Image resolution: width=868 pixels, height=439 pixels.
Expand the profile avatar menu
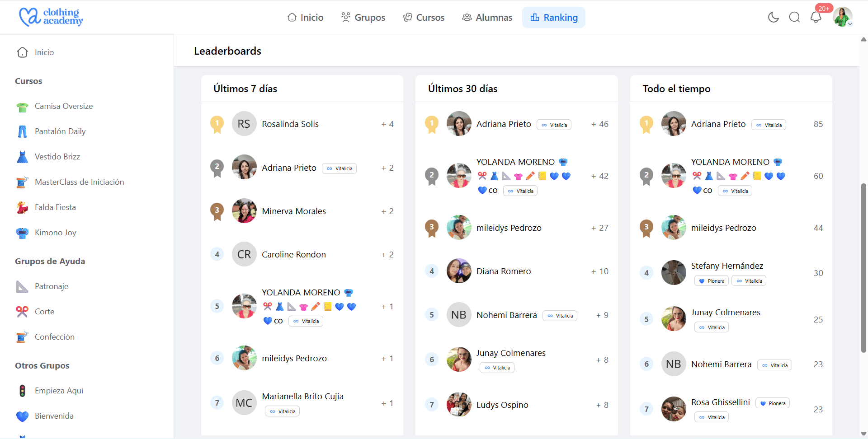(843, 17)
